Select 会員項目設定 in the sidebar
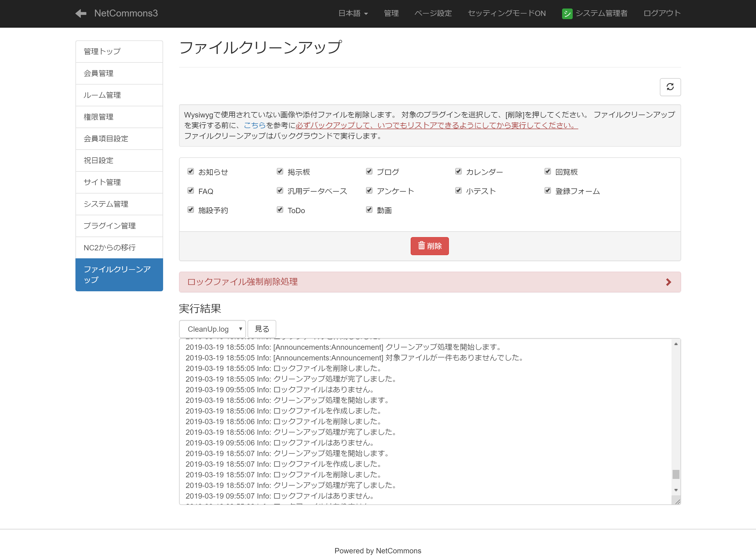 [119, 139]
